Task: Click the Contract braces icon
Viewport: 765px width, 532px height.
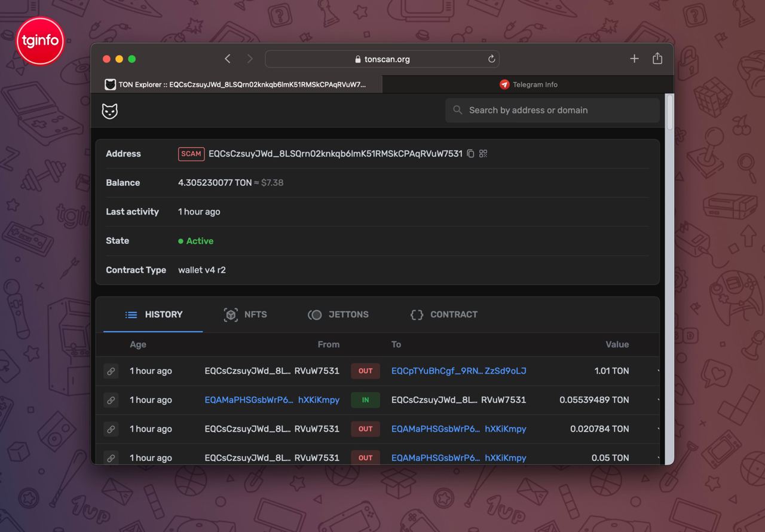Action: (417, 314)
